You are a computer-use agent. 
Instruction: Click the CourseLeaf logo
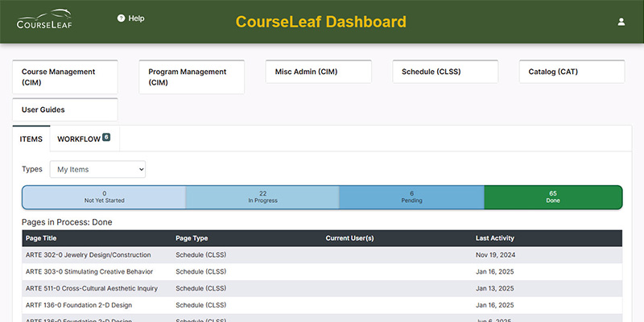[44, 19]
